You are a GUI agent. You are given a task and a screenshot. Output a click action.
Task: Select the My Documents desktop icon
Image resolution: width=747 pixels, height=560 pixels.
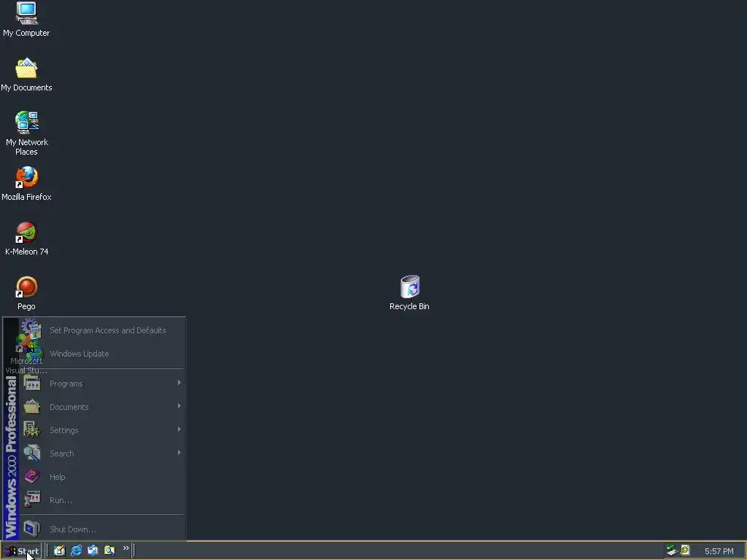26,74
